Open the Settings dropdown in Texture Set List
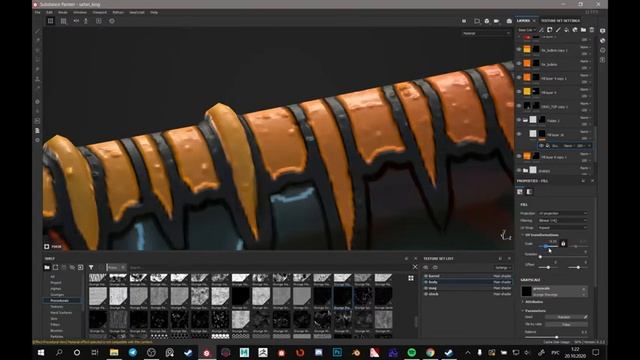The image size is (640, 360). [x=503, y=268]
